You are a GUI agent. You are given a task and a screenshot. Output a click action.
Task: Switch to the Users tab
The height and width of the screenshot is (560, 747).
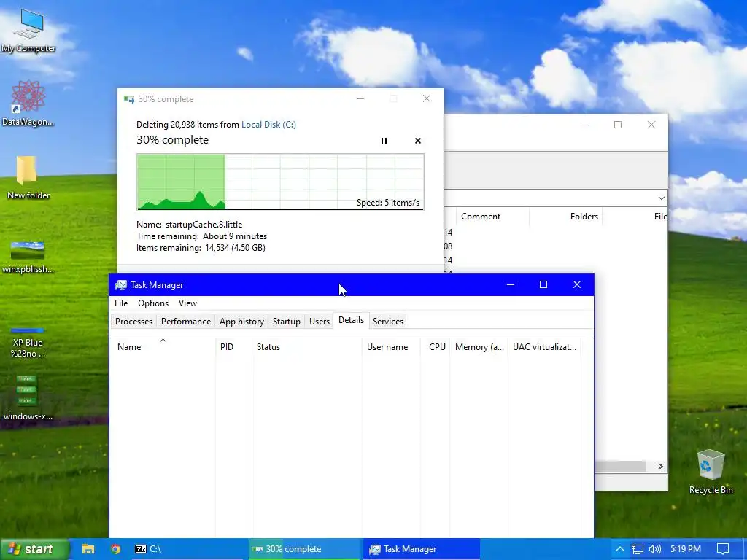tap(320, 322)
